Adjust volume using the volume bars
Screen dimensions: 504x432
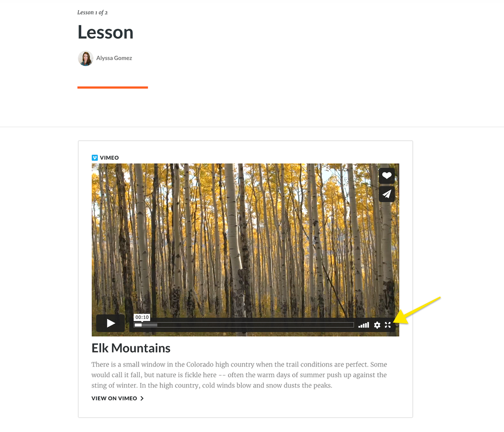tap(364, 325)
